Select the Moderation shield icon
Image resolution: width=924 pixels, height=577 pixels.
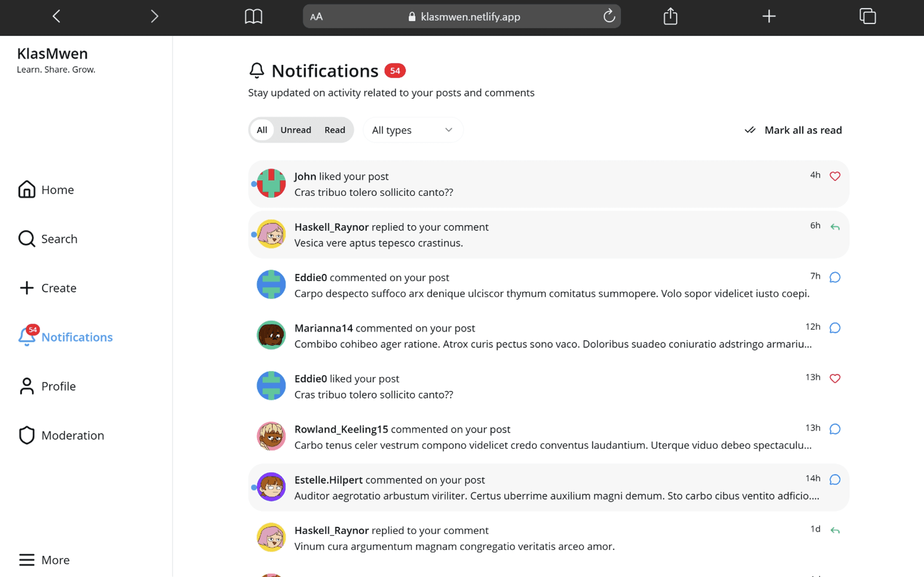click(26, 435)
